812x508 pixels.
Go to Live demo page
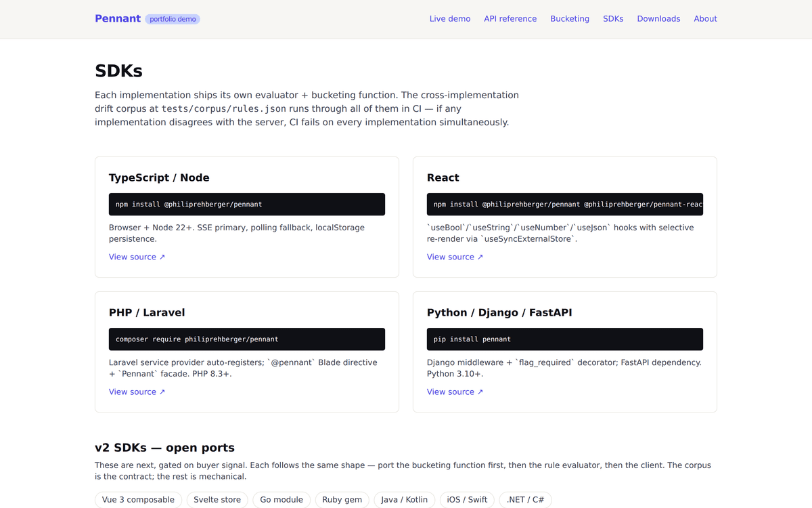tap(450, 19)
